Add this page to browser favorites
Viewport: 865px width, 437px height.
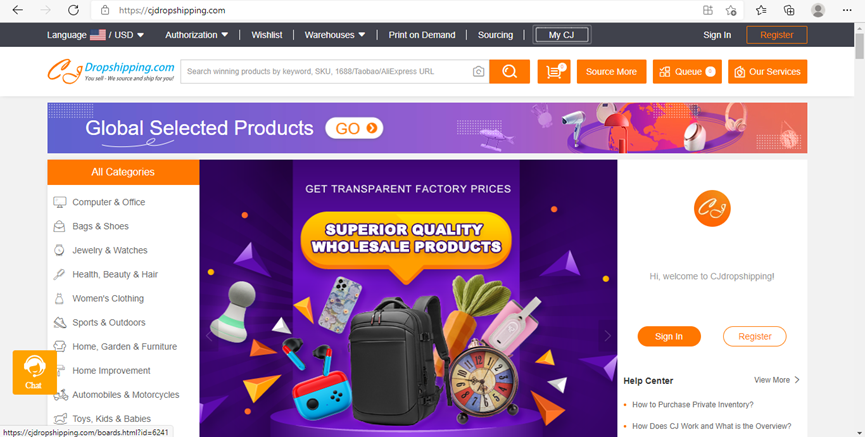click(731, 10)
